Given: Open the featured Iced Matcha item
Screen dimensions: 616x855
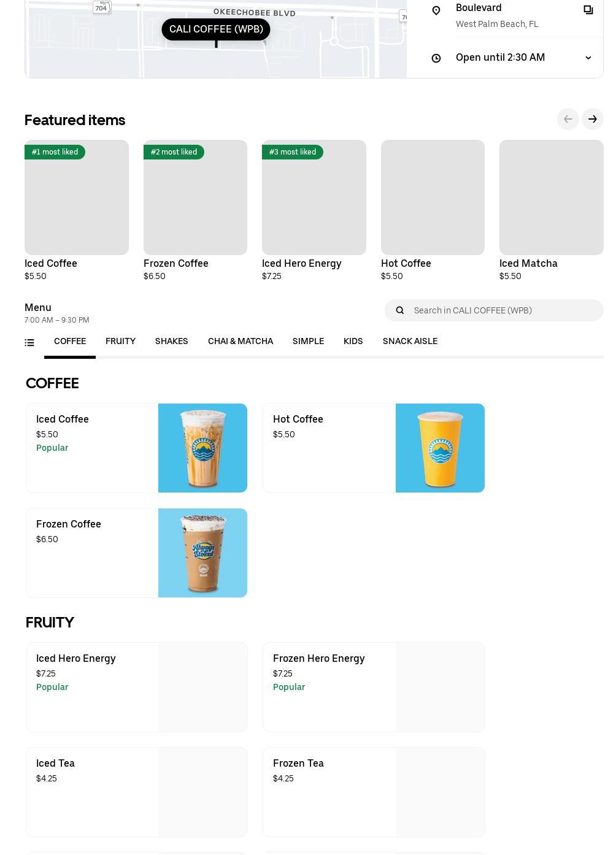Looking at the screenshot, I should (552, 210).
